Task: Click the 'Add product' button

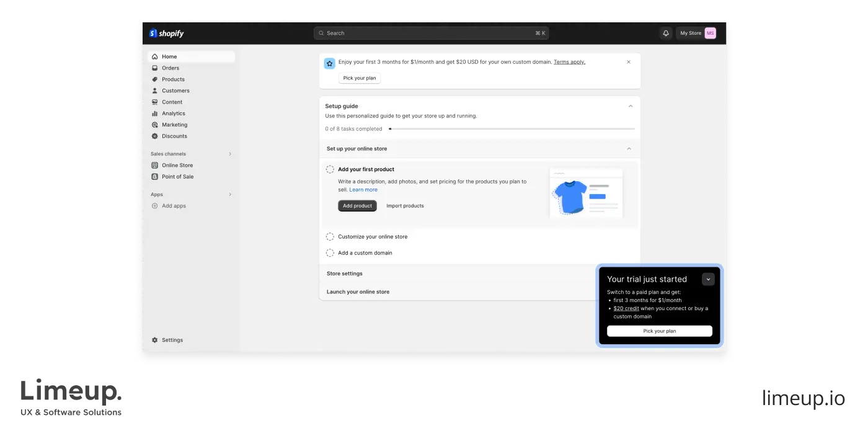Action: (357, 205)
